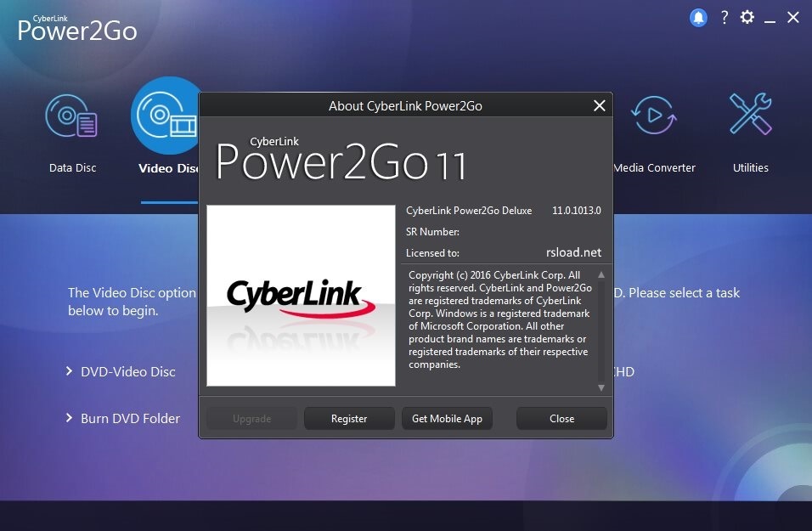Open help with the question mark icon

[x=725, y=18]
